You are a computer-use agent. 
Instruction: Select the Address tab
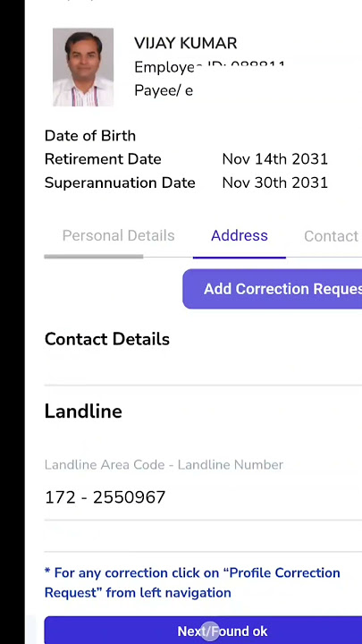tap(240, 236)
